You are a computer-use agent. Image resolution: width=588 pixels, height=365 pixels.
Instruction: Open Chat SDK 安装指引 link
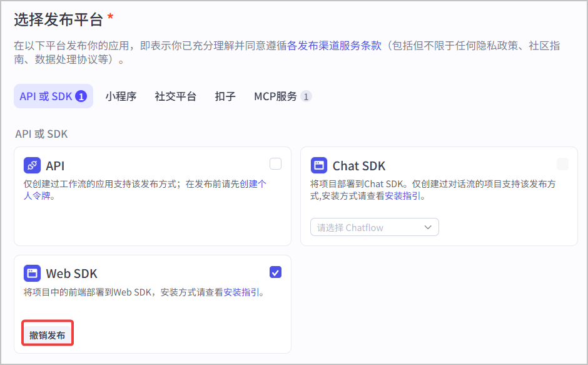pyautogui.click(x=402, y=195)
